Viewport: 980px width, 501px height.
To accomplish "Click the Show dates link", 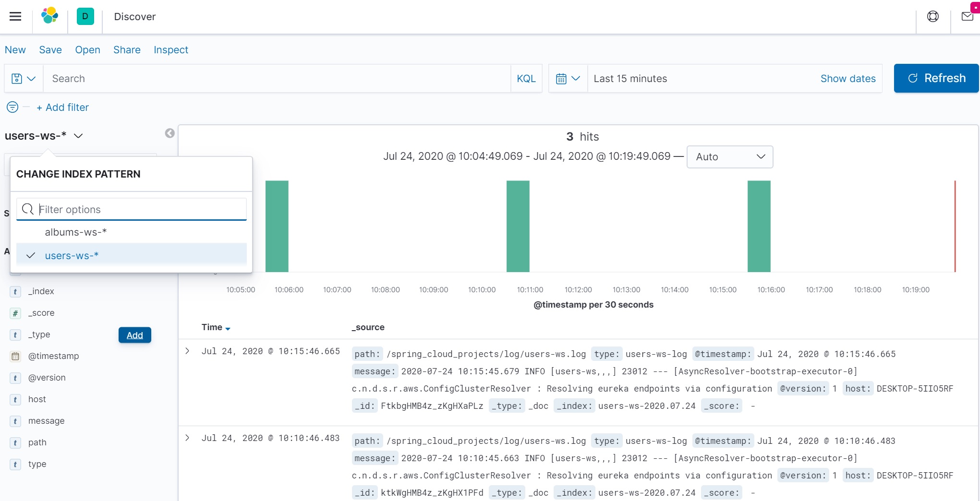I will point(847,79).
